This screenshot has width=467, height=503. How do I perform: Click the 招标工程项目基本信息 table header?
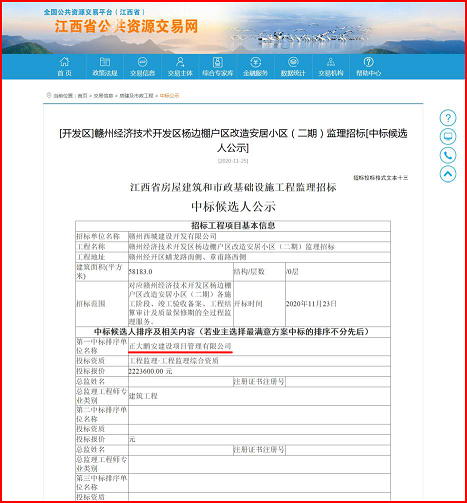[233, 226]
